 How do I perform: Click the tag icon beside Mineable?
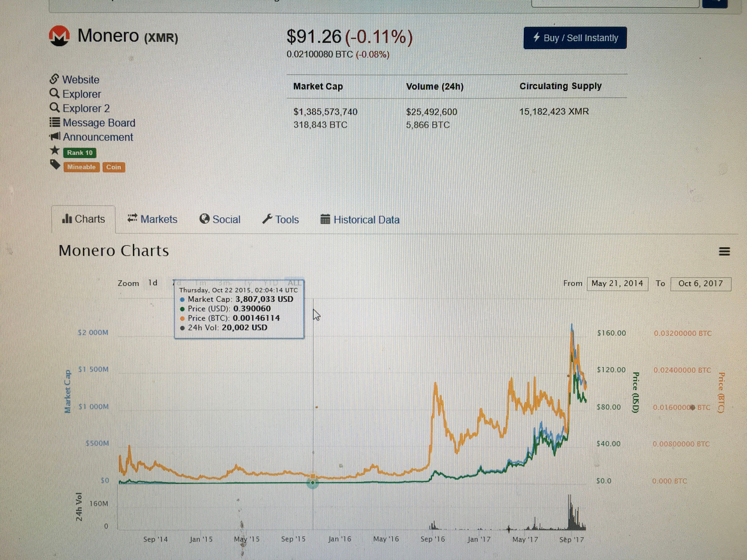click(55, 165)
